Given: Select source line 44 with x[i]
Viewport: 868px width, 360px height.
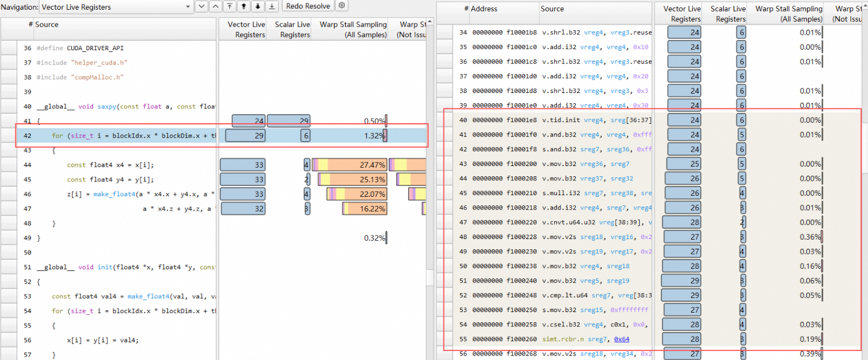Looking at the screenshot, I should [111, 165].
